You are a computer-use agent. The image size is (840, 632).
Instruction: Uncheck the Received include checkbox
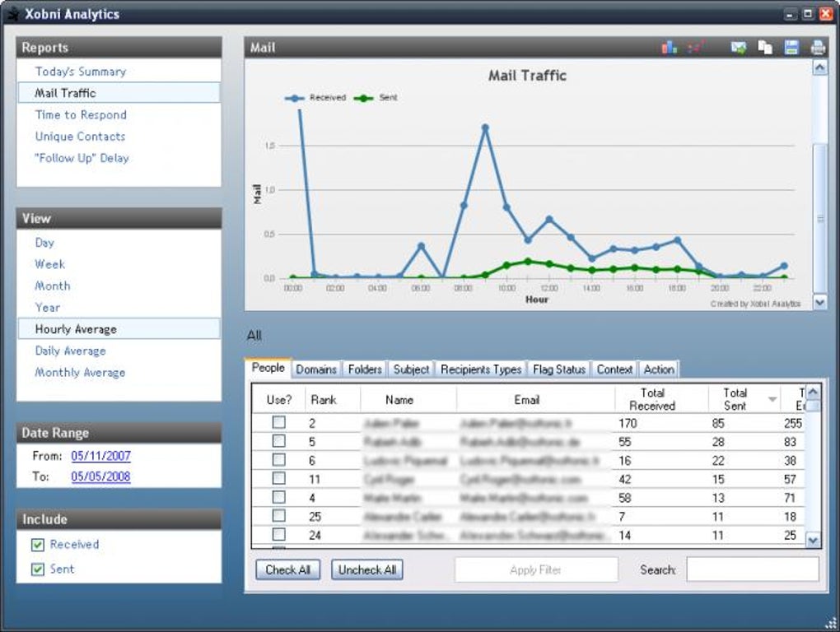pyautogui.click(x=38, y=545)
